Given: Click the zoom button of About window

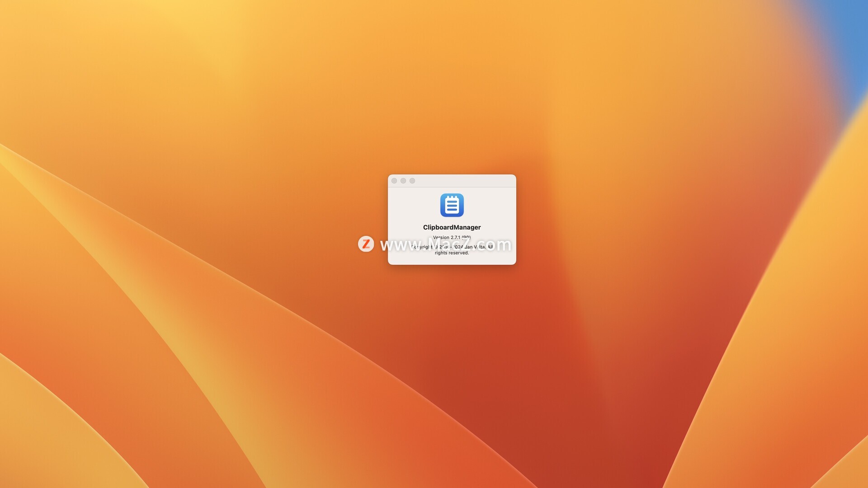Looking at the screenshot, I should point(412,181).
